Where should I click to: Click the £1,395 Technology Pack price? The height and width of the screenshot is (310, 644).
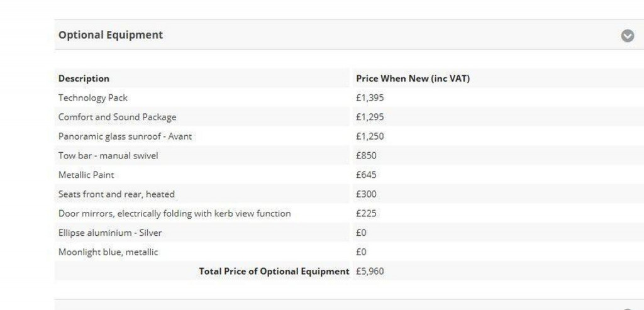[370, 98]
